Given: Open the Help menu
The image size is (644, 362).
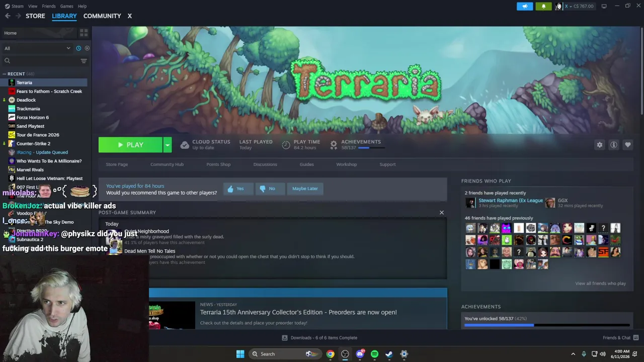Looking at the screenshot, I should (82, 6).
